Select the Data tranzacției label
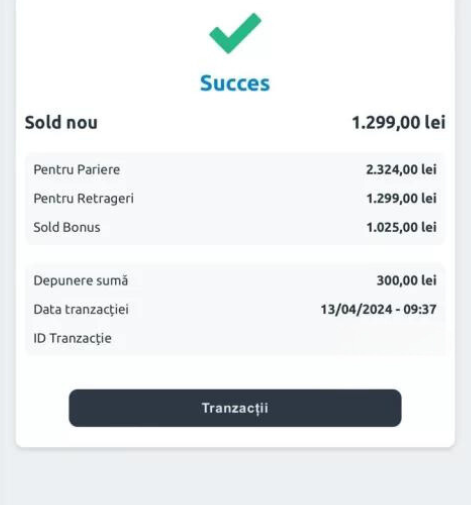471x505 pixels. tap(81, 309)
